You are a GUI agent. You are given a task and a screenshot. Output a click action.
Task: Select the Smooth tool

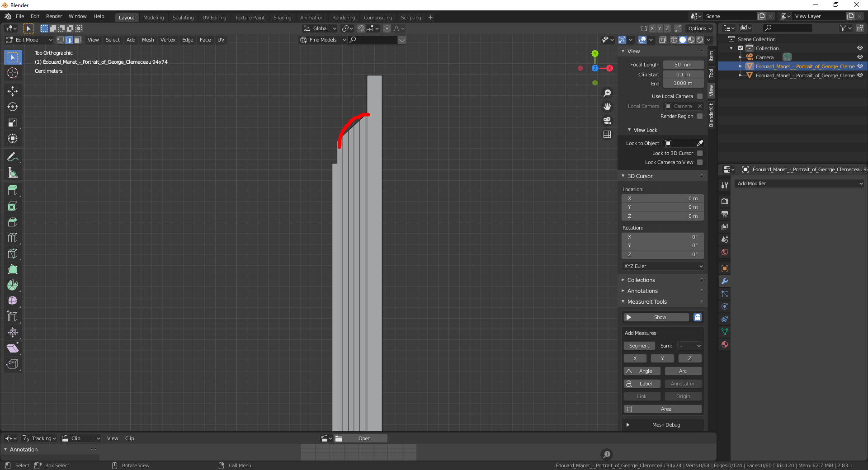(13, 301)
